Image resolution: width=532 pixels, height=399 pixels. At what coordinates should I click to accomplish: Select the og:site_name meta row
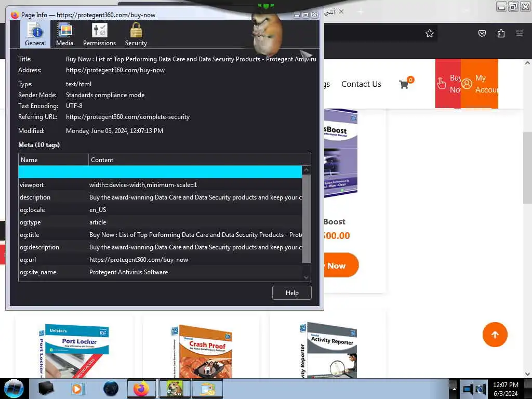pyautogui.click(x=160, y=272)
